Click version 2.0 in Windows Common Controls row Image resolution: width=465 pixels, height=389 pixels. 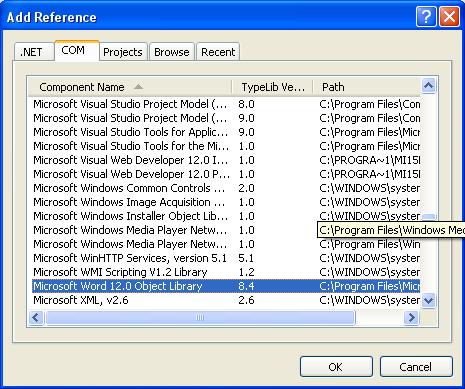click(x=246, y=188)
